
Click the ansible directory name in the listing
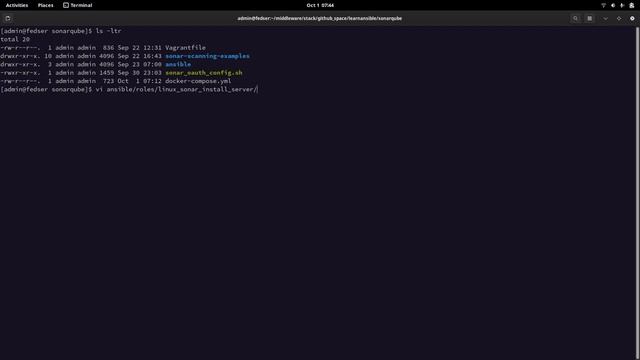pyautogui.click(x=178, y=64)
